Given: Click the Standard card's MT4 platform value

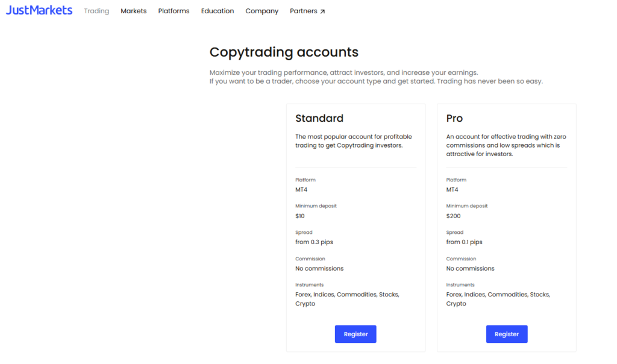Looking at the screenshot, I should click(301, 190).
